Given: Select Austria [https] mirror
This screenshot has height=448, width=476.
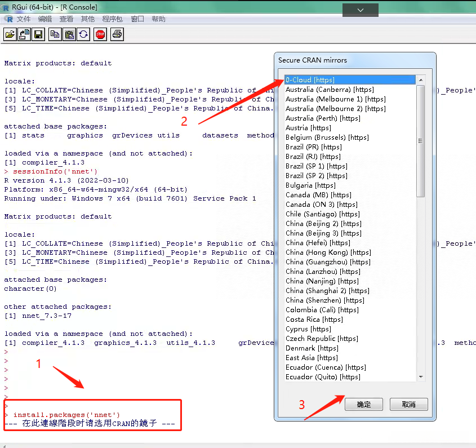Looking at the screenshot, I should tap(350, 128).
